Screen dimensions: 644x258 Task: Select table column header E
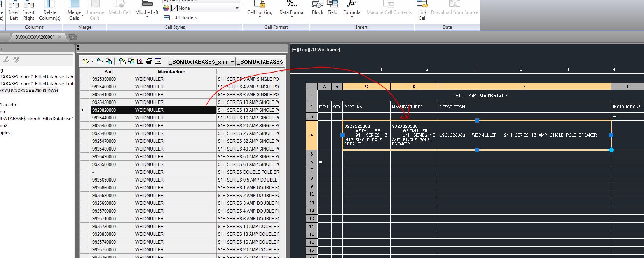(x=524, y=87)
